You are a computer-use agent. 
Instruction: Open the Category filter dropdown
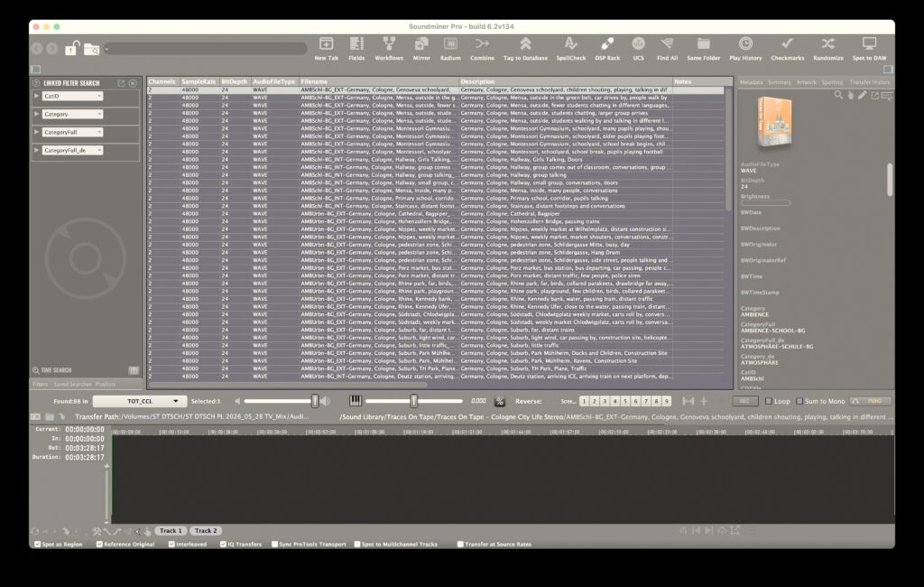pyautogui.click(x=72, y=115)
